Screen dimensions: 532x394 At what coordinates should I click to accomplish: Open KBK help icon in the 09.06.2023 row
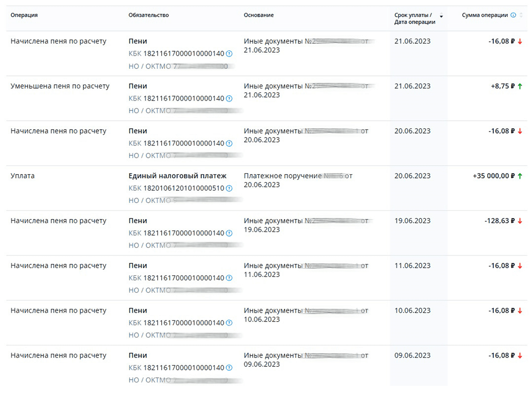(x=229, y=368)
